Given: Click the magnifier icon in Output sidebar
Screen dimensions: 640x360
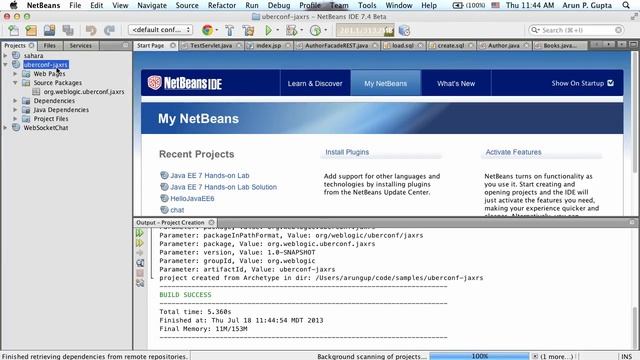Looking at the screenshot, I should [x=140, y=263].
